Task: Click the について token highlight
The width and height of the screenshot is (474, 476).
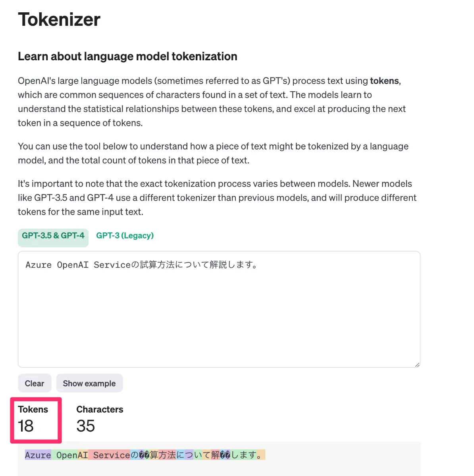Action: click(x=193, y=455)
